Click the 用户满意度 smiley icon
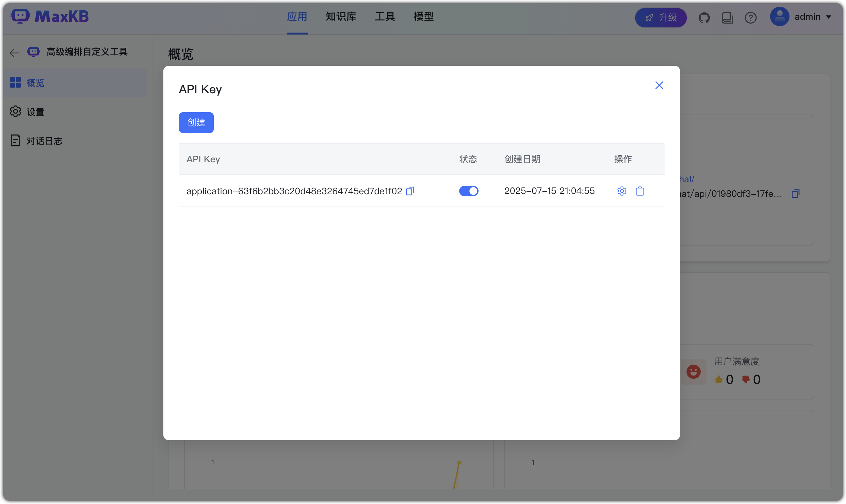 point(693,371)
